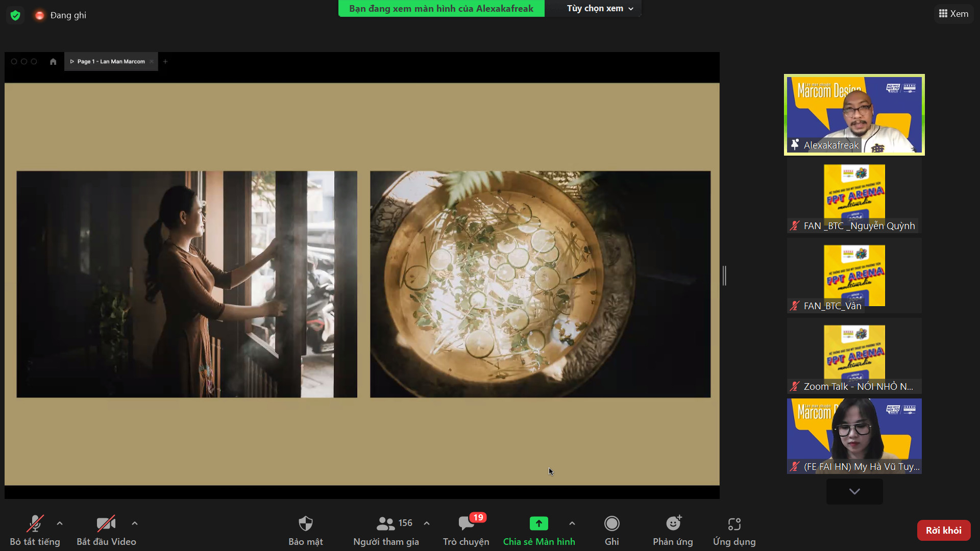
Task: Click Chia sẻ Màn hình share button
Action: coord(539,530)
